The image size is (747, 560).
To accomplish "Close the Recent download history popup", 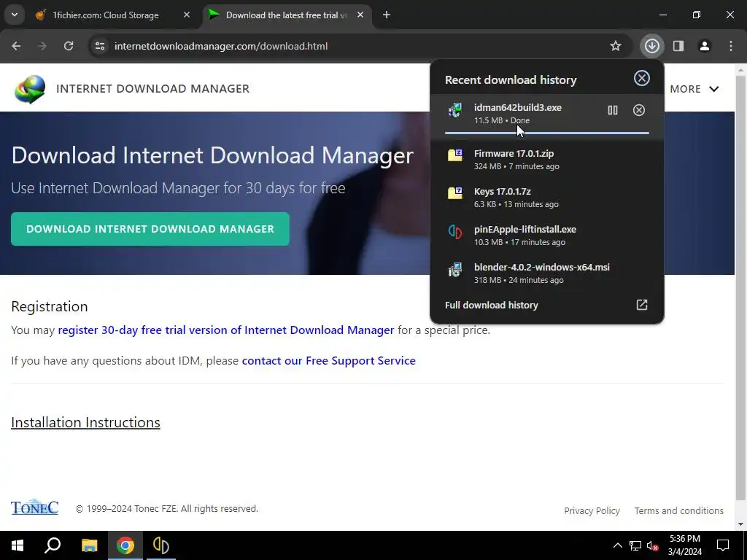I will (x=642, y=78).
